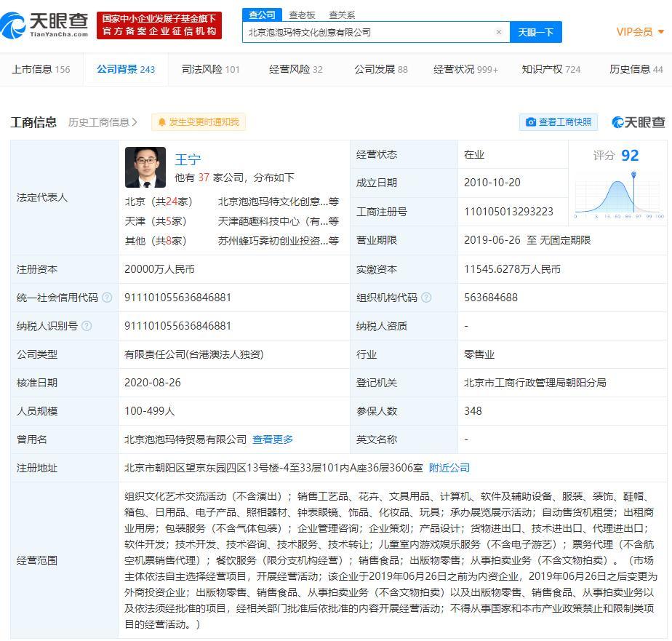The height and width of the screenshot is (641, 672).
Task: Click insured headcount value 348
Action: (473, 411)
